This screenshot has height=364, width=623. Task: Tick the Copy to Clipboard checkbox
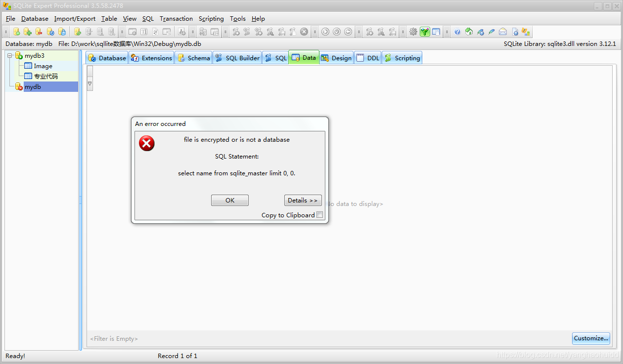319,215
